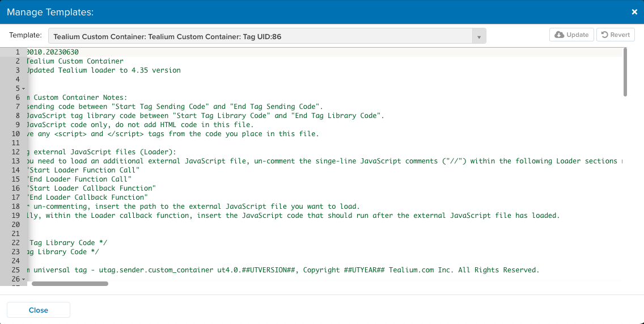The height and width of the screenshot is (324, 644).
Task: Click the Update button
Action: click(x=571, y=35)
